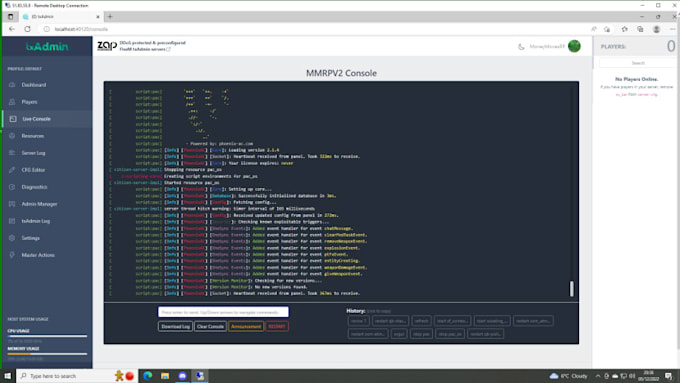680x383 pixels.
Task: Click the players Search field
Action: coord(638,63)
